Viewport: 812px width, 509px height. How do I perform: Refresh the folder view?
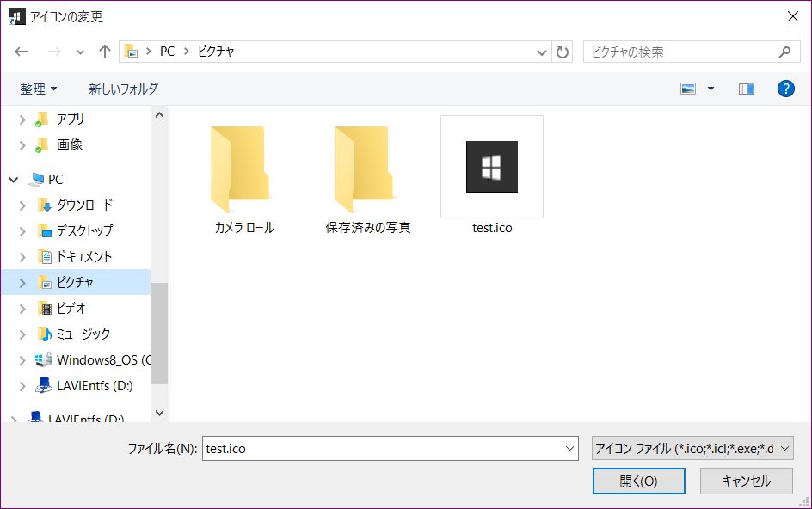tap(562, 52)
